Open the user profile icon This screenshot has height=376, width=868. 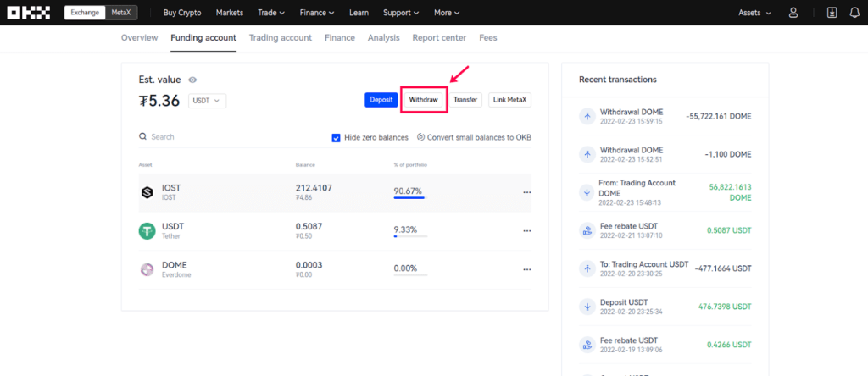coord(793,13)
